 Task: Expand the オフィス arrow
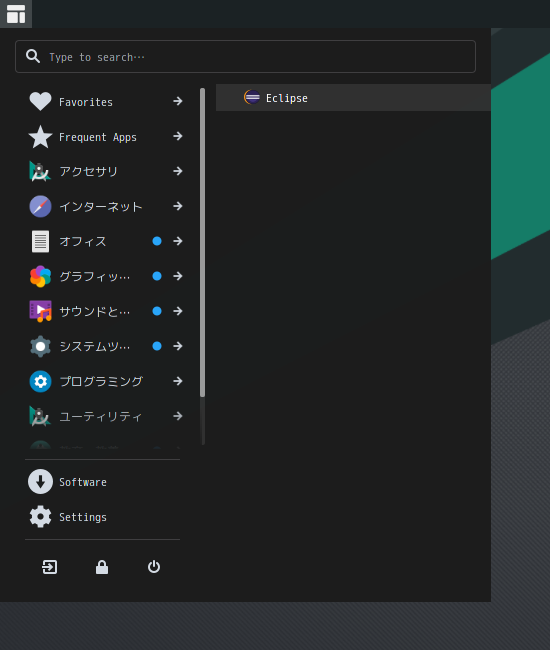click(x=178, y=241)
